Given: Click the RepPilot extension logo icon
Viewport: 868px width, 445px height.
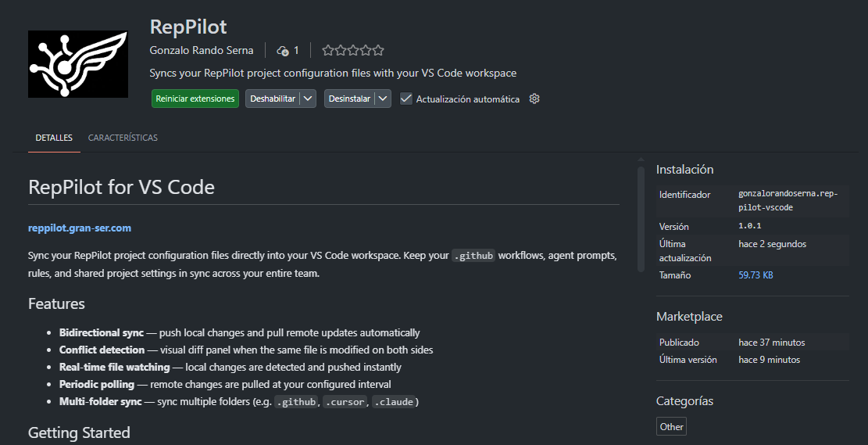Looking at the screenshot, I should 78,64.
